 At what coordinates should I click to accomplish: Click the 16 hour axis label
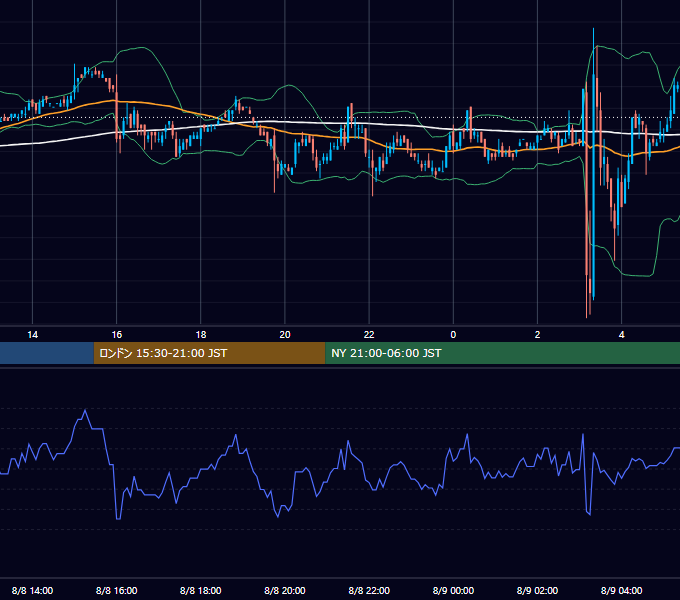pos(117,335)
